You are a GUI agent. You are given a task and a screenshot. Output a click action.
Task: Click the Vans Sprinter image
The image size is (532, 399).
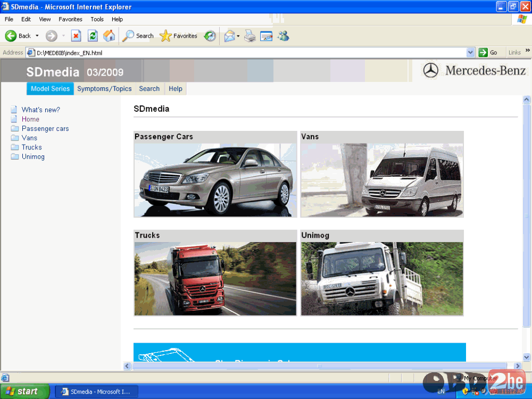(x=381, y=180)
